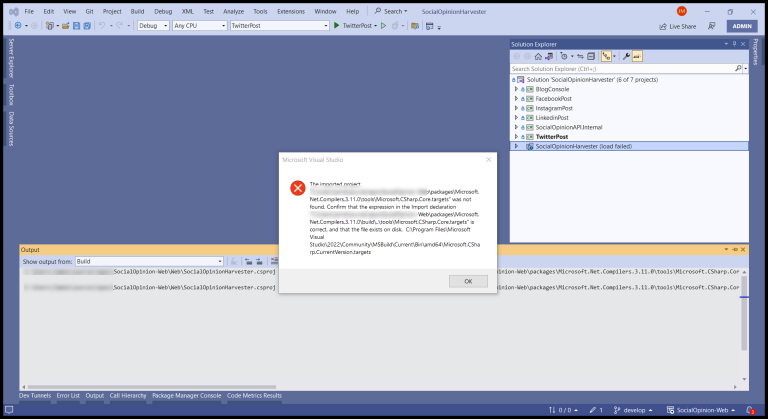Image resolution: width=768 pixels, height=419 pixels.
Task: Expand the LinkedinPost project
Action: click(x=516, y=118)
